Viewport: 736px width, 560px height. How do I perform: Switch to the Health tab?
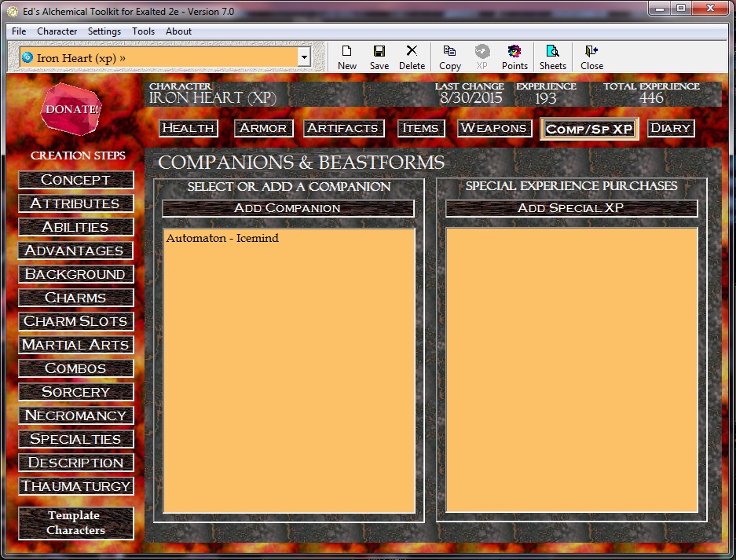(x=189, y=128)
